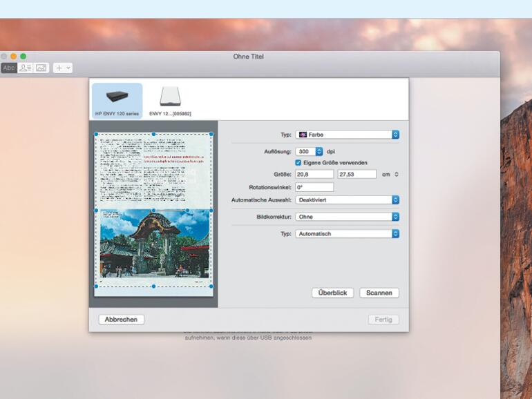Click the height field showing 27,53
This screenshot has width=532, height=399.
(357, 174)
